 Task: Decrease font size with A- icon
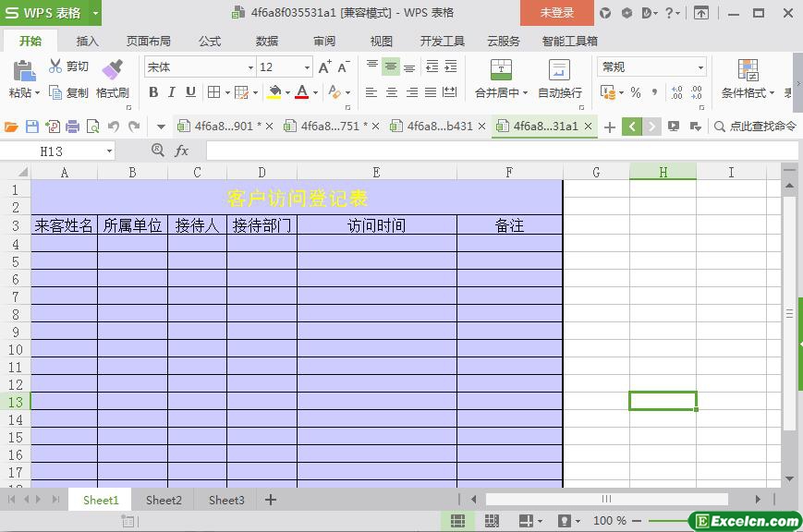point(343,67)
